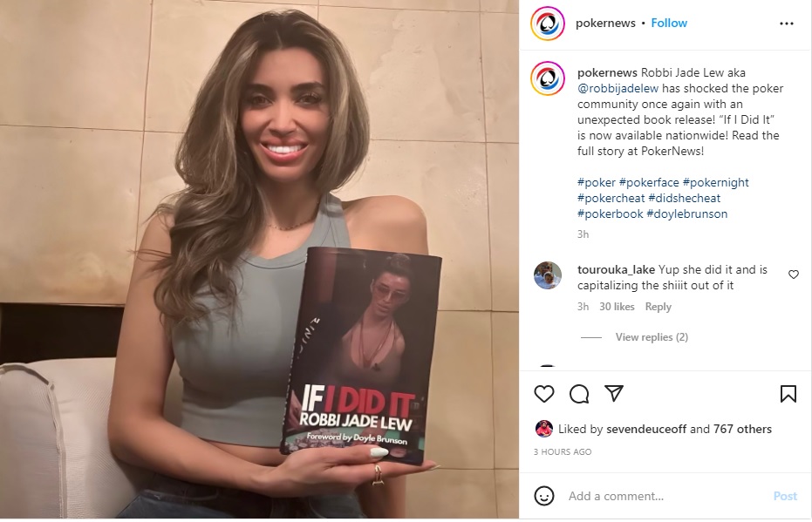Share post using paper plane icon
The width and height of the screenshot is (812, 522).
coord(614,394)
